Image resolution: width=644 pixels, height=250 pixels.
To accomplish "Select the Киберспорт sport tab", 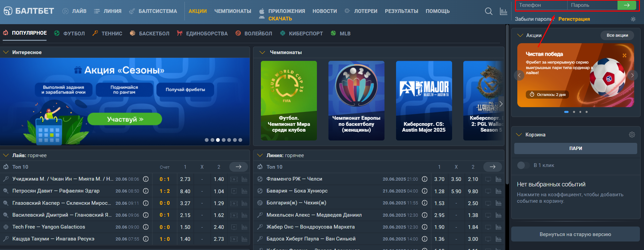I will coord(302,33).
